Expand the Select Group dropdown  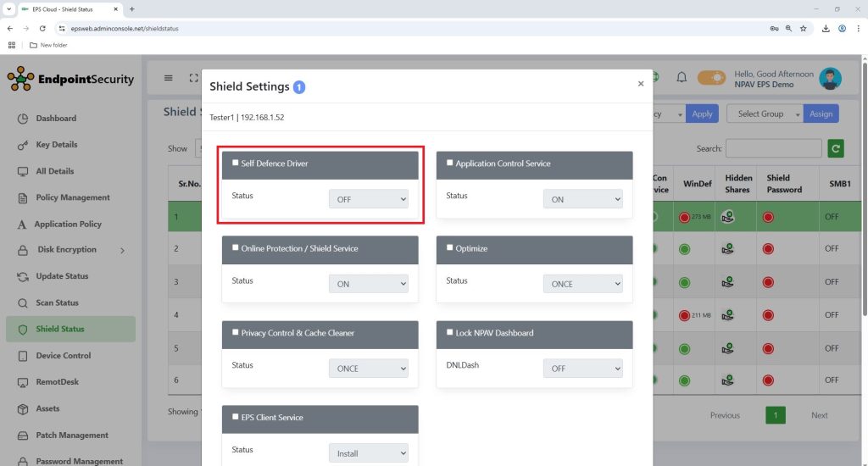(x=764, y=114)
